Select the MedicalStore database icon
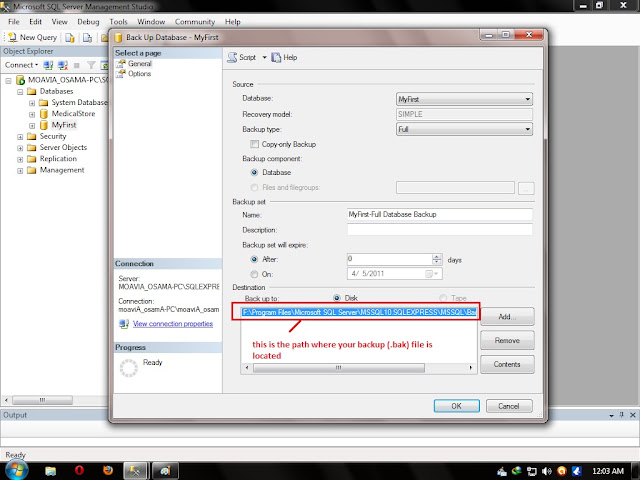Screen dimensions: 640x480 coord(44,114)
